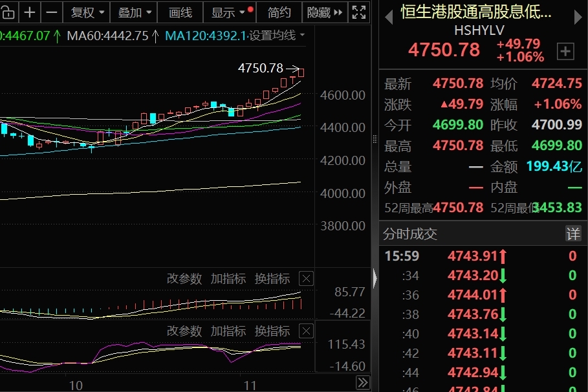Toggle the chart lock icon
The height and width of the screenshot is (392, 588).
pos(8,12)
